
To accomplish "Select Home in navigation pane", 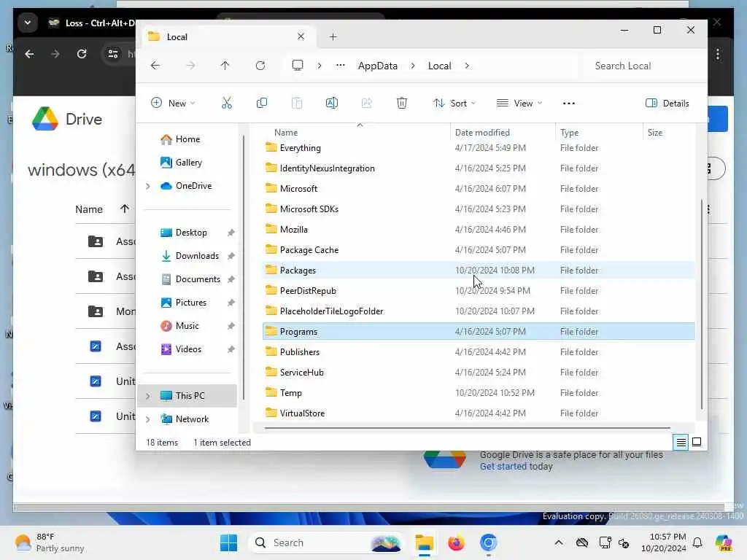I will coord(187,139).
